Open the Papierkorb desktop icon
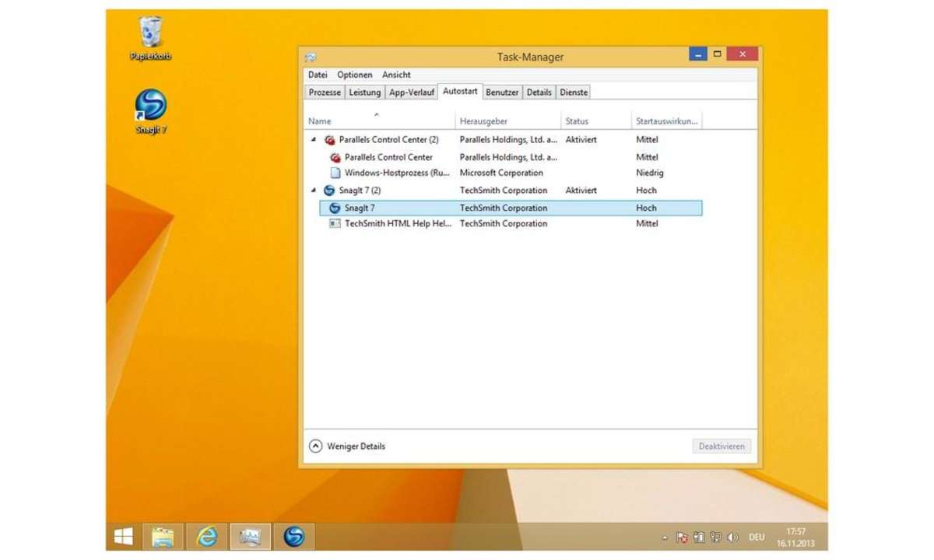934x560 pixels. (x=150, y=39)
